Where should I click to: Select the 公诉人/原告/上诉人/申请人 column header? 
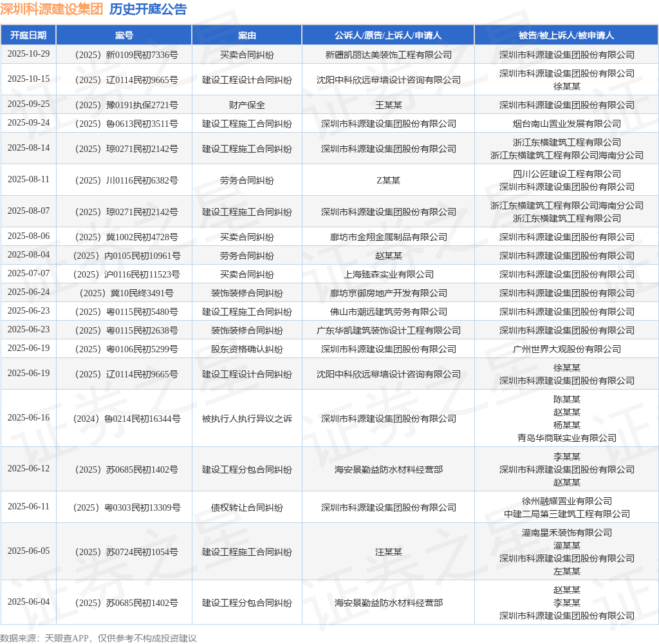[388, 35]
